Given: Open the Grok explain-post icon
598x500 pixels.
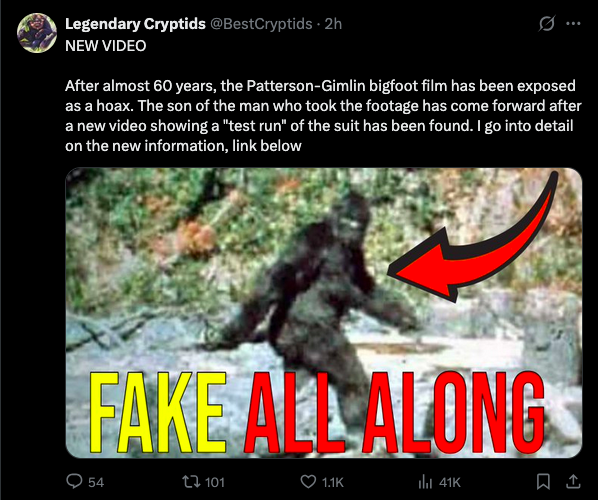Looking at the screenshot, I should pyautogui.click(x=546, y=24).
